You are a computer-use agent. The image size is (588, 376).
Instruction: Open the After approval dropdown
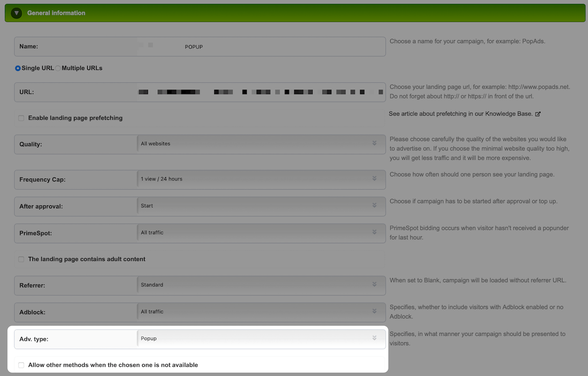pos(261,206)
